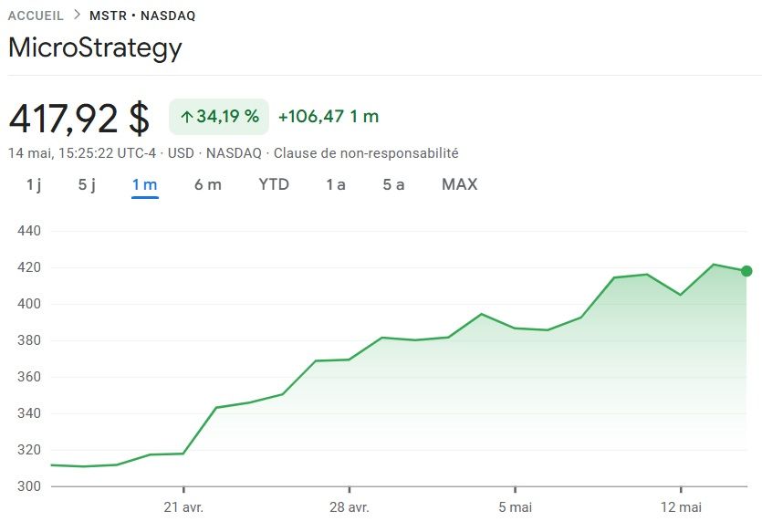This screenshot has height=532, width=762.
Task: Click the 34,19 % change badge
Action: 219,117
